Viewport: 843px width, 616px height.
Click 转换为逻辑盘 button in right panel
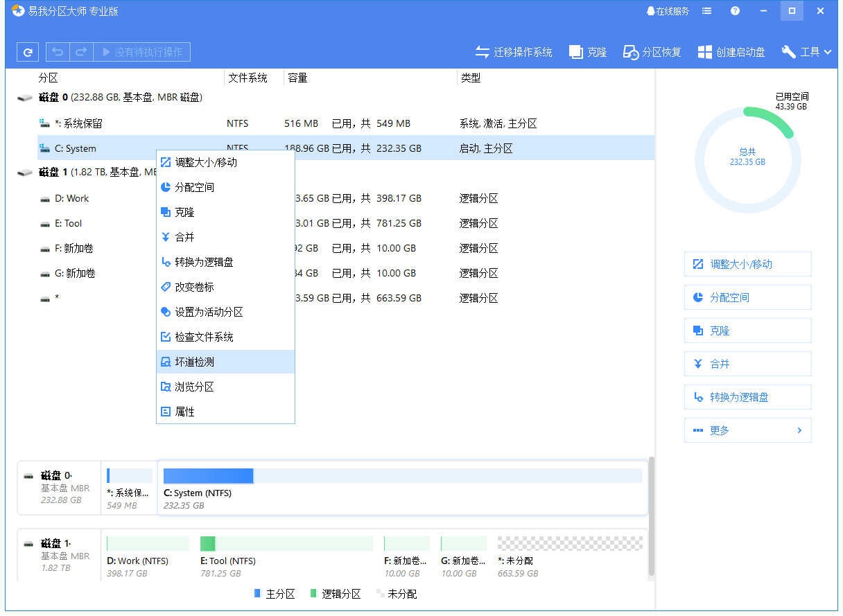tap(747, 397)
